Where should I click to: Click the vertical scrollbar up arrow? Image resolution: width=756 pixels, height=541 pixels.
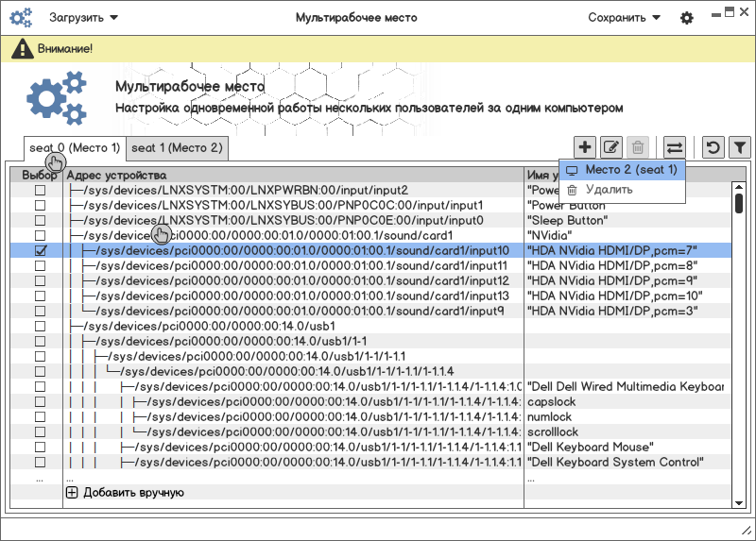738,188
